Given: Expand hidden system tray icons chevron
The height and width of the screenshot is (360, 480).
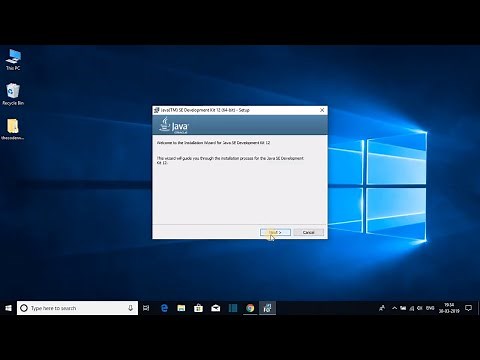Looking at the screenshot, I should coord(394,308).
